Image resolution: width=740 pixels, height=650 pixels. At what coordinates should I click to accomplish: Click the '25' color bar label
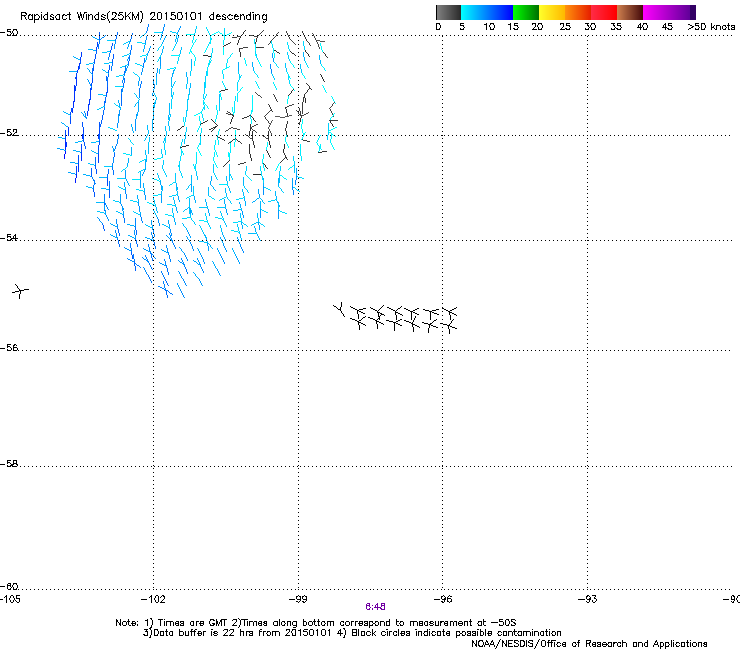pos(564,27)
